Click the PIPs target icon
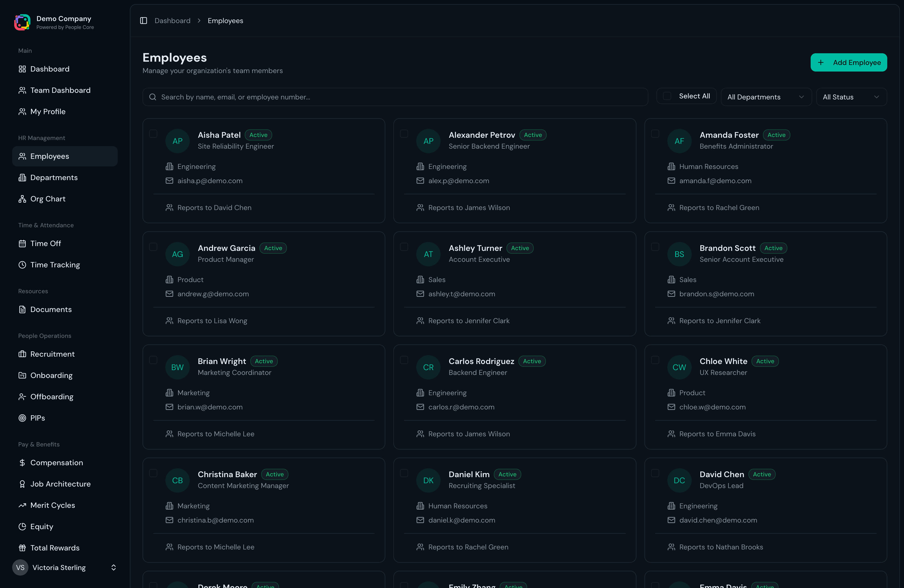Image resolution: width=904 pixels, height=588 pixels. pos(22,418)
